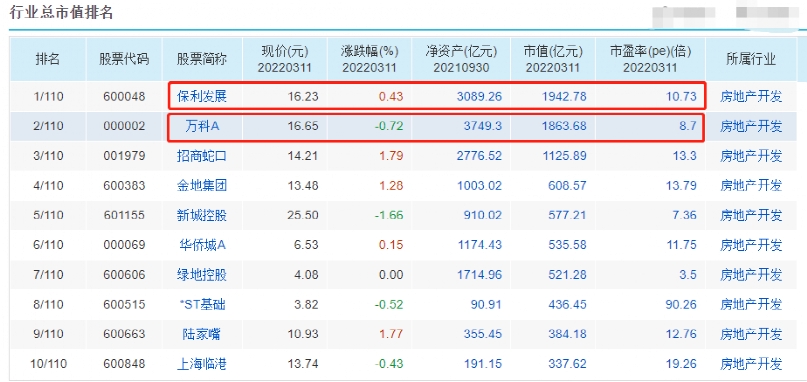Viewport: 807px width, 382px height.
Task: Select the 净资产(亿元) column header
Action: point(461,59)
